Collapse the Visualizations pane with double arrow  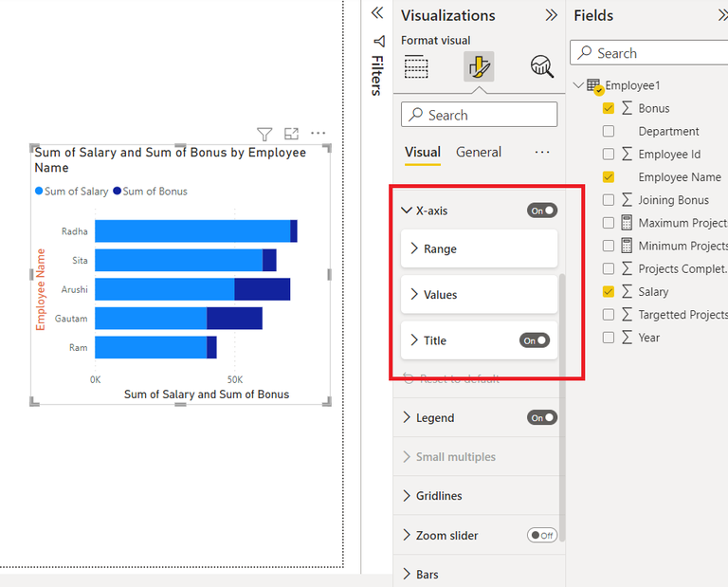click(551, 15)
